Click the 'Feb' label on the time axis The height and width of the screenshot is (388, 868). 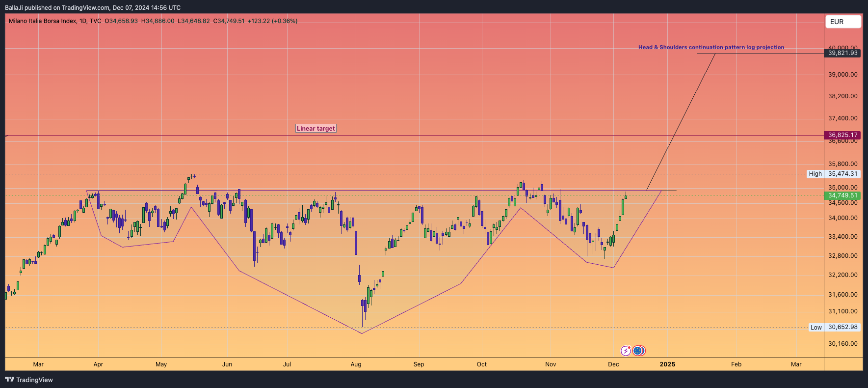pos(736,364)
